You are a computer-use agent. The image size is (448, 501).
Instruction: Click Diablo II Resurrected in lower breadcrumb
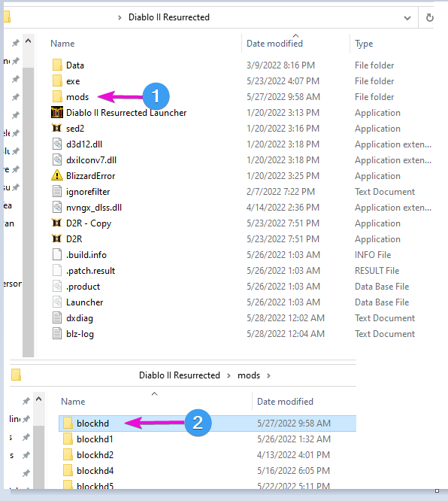point(180,375)
